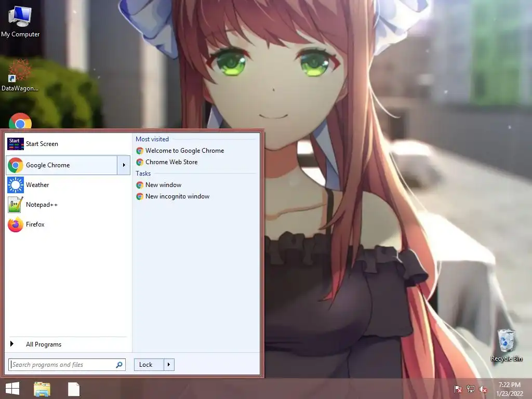Open the DataWagon desktop shortcut
Screen dimensions: 532x399
20,75
